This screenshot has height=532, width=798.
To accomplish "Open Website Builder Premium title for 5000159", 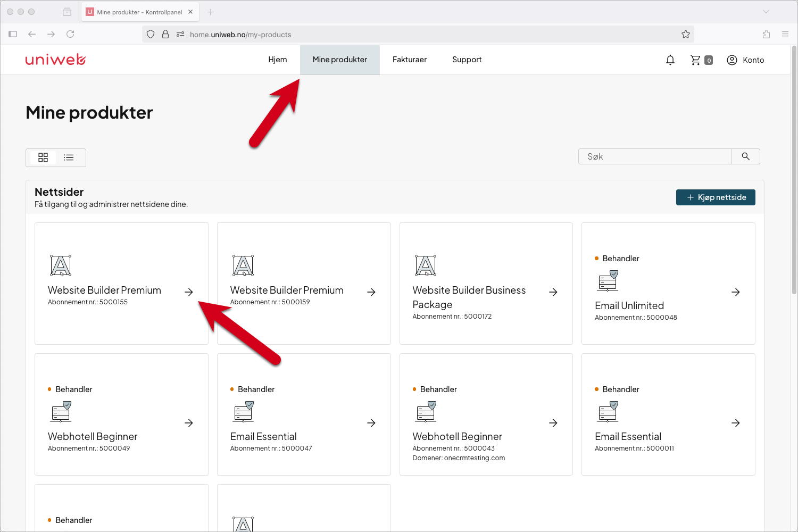I will [x=287, y=290].
